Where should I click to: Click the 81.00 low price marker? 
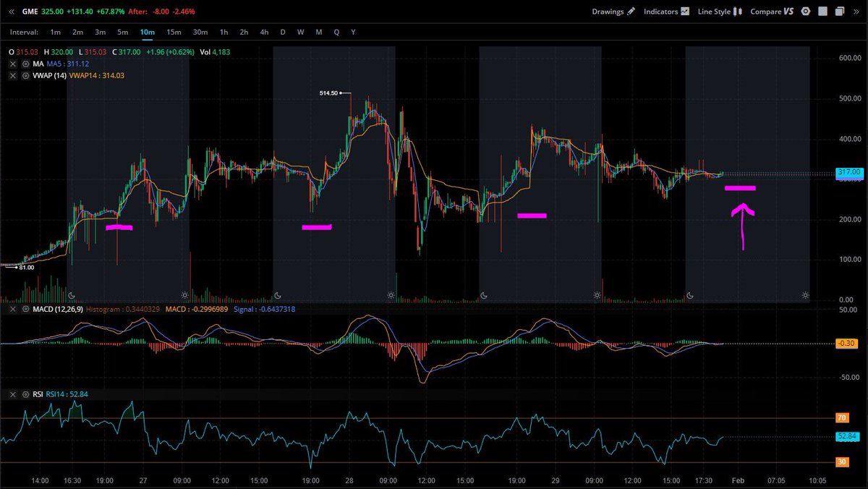[x=27, y=267]
